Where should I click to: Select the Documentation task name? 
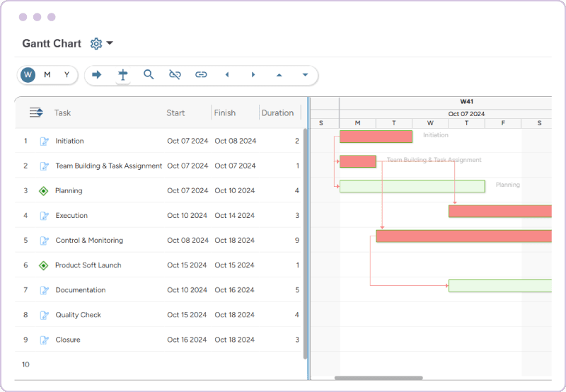81,290
